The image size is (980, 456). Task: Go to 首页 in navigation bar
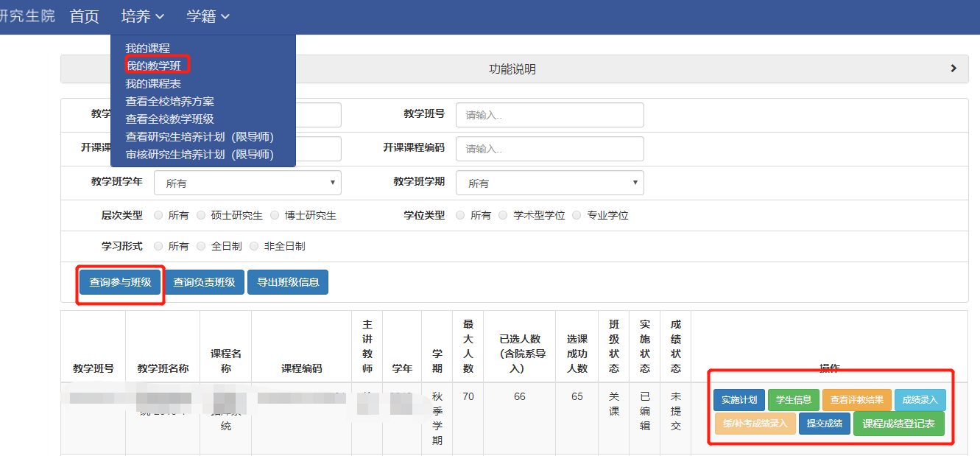tap(84, 16)
